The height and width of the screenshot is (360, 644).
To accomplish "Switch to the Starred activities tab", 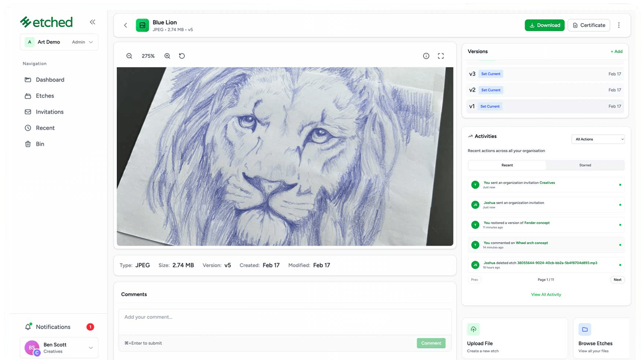I will (x=585, y=165).
